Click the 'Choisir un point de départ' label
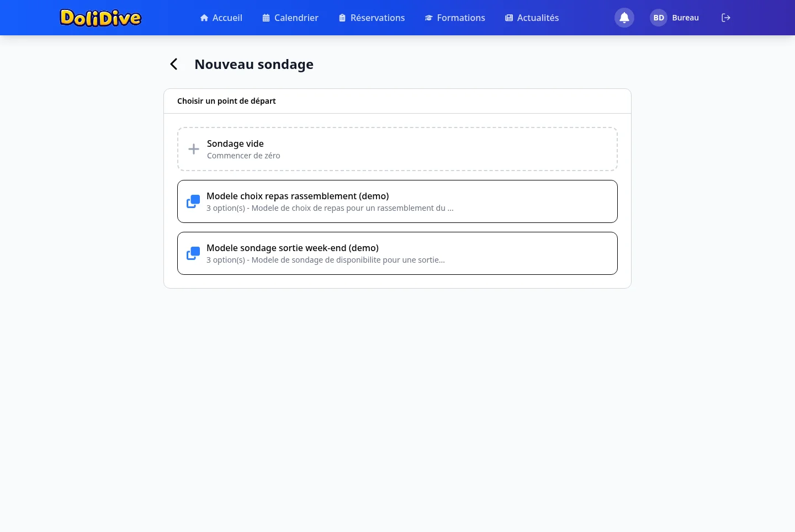The height and width of the screenshot is (532, 795). click(x=226, y=101)
